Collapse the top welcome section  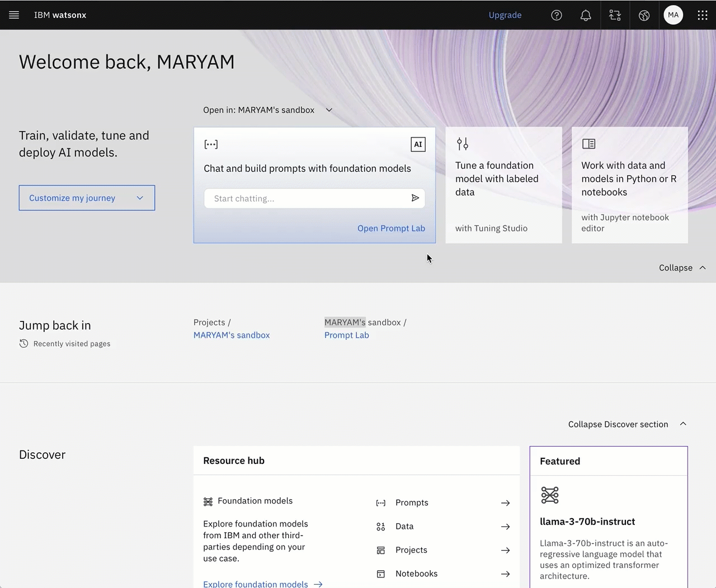click(682, 268)
